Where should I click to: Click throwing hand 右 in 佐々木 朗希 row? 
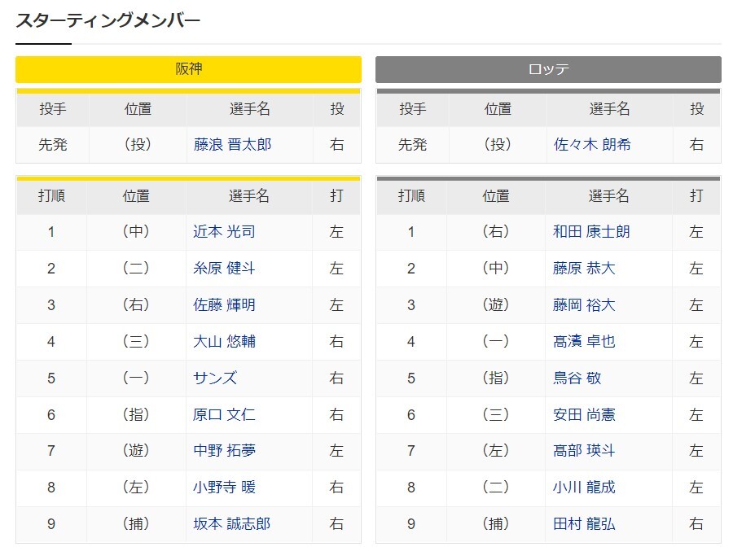[696, 144]
